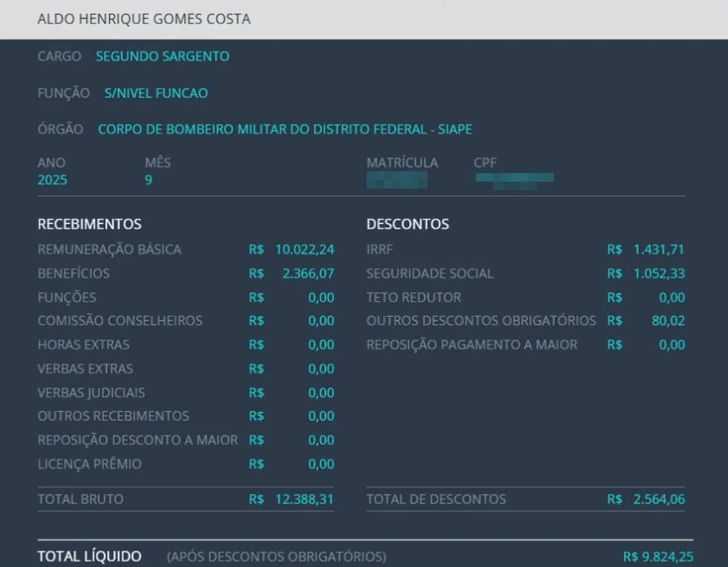Screen dimensions: 728x567
Task: Click the year value 2025
Action: (x=52, y=181)
